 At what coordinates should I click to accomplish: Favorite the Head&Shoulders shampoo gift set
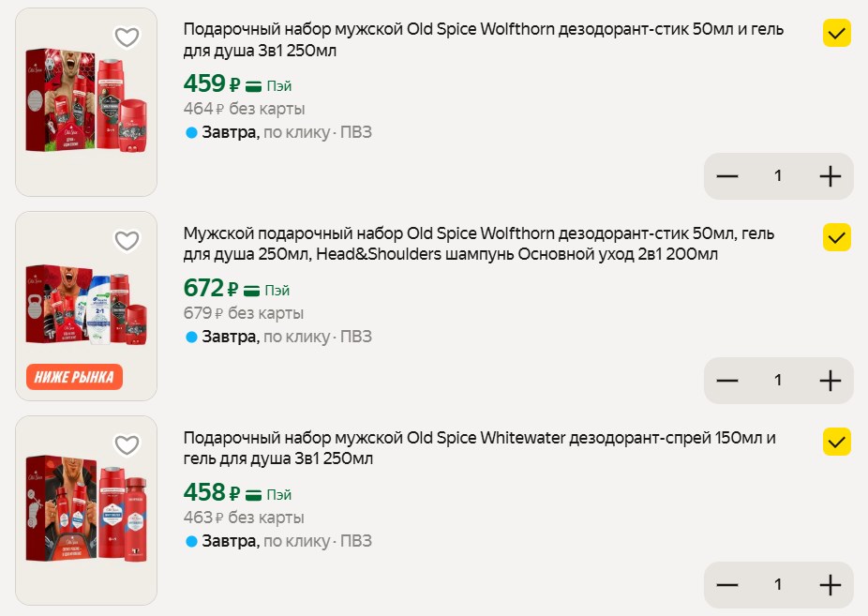click(x=127, y=241)
